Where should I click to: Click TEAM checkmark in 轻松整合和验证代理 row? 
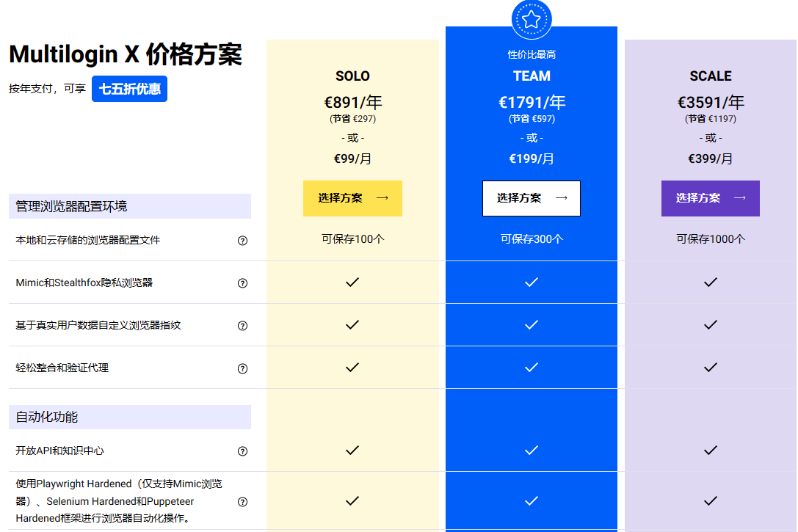tap(532, 367)
